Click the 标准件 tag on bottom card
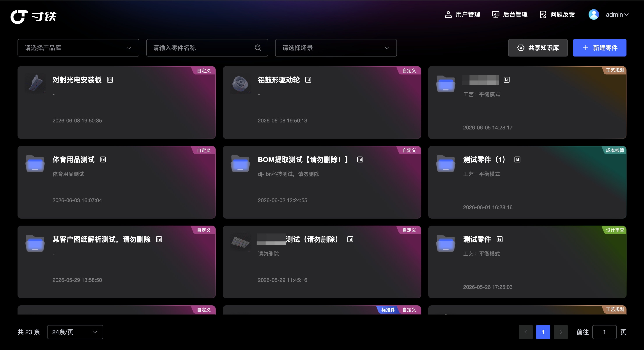Screen dimensions: 644x350 tap(388, 310)
